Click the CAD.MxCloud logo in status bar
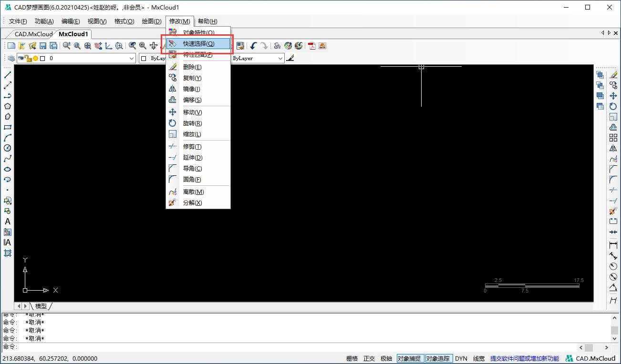 [590, 359]
